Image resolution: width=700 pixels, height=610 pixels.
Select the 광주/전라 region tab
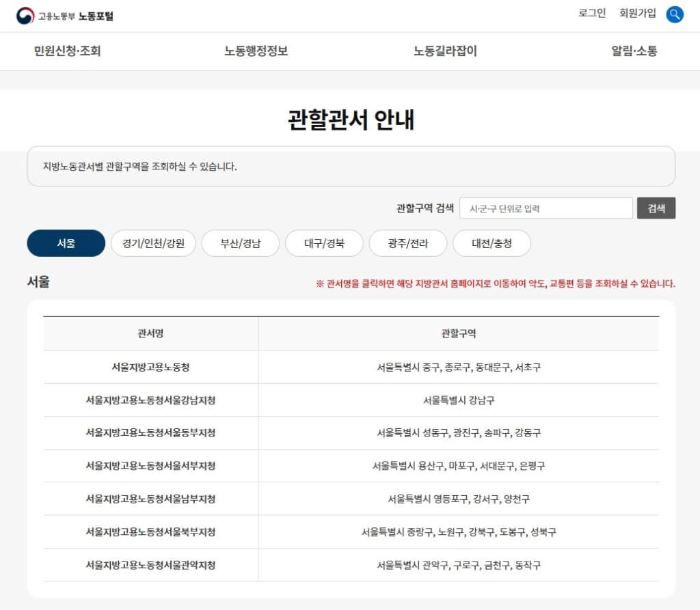pos(408,243)
